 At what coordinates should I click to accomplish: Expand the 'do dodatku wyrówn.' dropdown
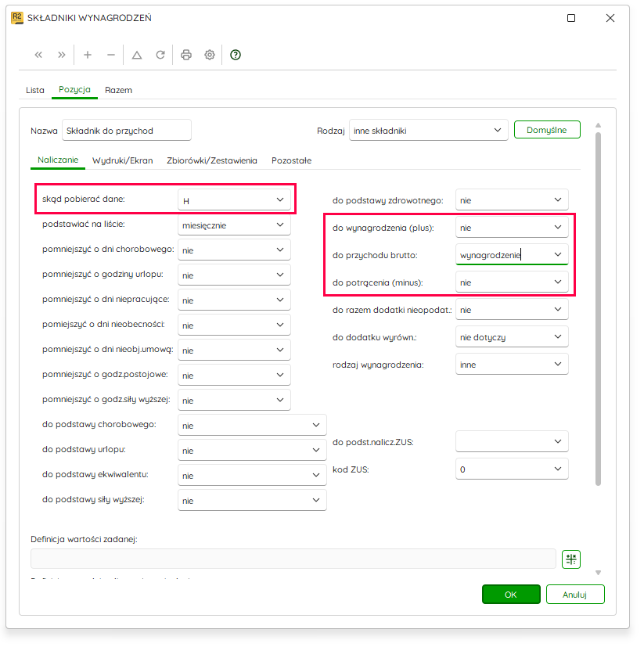point(512,336)
